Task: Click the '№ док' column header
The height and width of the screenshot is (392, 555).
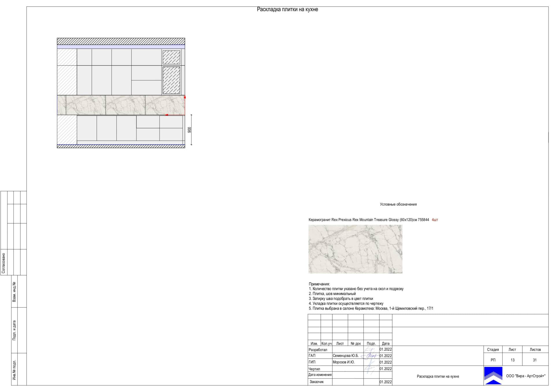Action: point(356,344)
